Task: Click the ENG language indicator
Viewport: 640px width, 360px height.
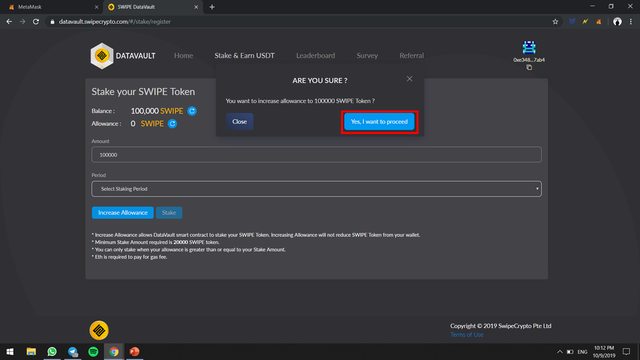Action: point(582,352)
